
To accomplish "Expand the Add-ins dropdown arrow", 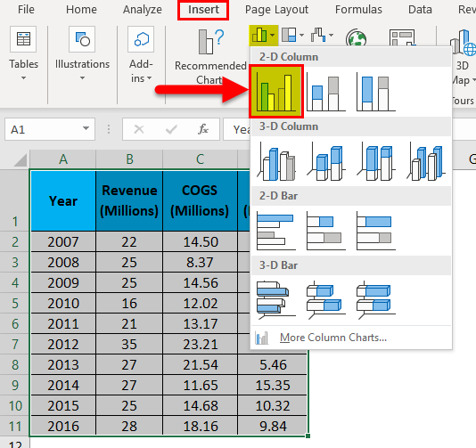I will (x=149, y=78).
